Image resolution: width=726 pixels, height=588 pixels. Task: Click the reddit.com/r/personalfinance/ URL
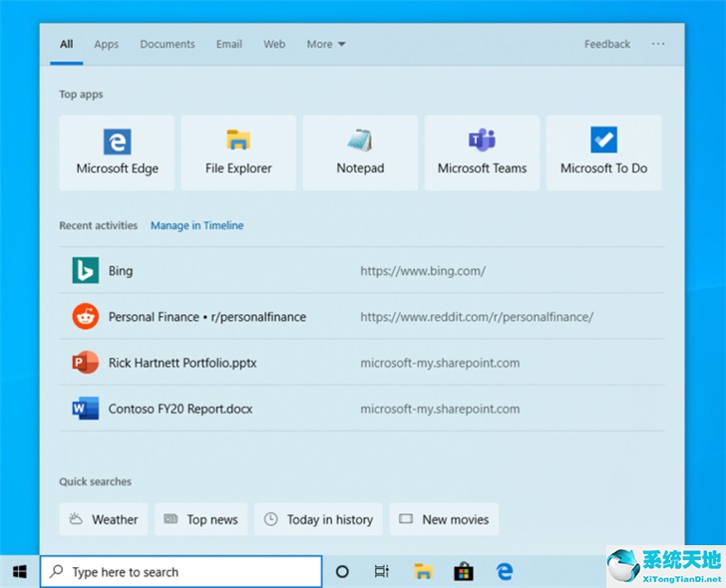click(x=477, y=317)
